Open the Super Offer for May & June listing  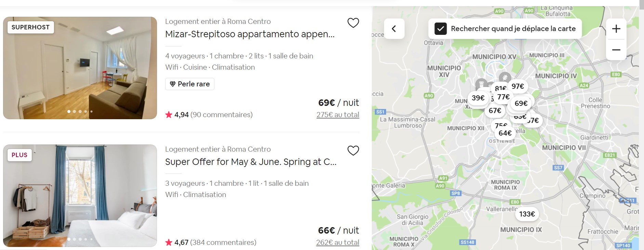[251, 162]
